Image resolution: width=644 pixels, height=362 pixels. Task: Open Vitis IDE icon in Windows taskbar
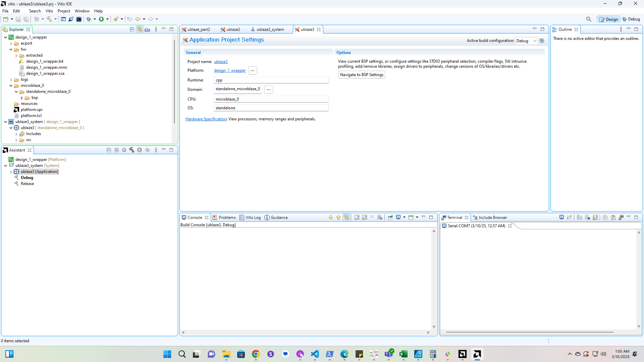(477, 354)
